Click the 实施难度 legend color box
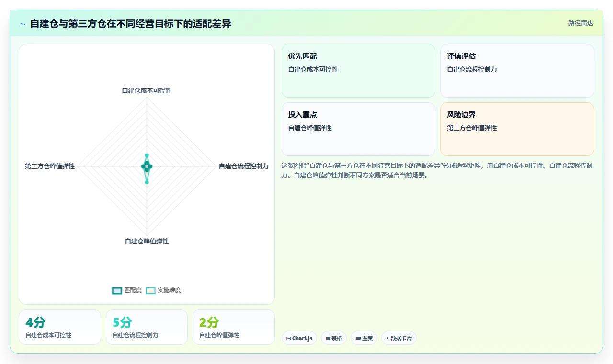613x364 pixels. pos(150,290)
